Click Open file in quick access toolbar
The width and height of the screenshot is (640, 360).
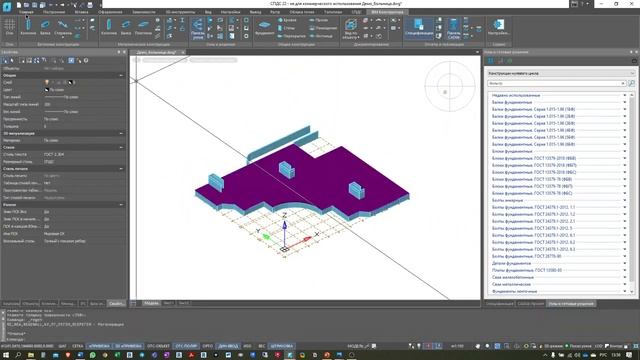(x=26, y=5)
